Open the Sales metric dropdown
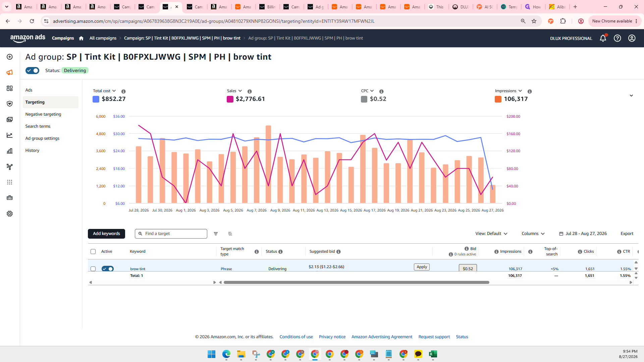Image resolution: width=644 pixels, height=362 pixels. coord(234,91)
